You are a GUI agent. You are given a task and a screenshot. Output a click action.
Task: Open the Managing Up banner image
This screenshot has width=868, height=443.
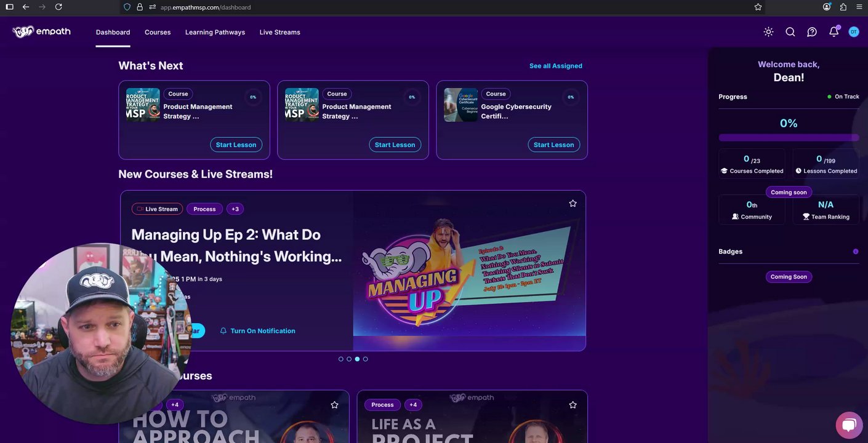[x=469, y=271]
